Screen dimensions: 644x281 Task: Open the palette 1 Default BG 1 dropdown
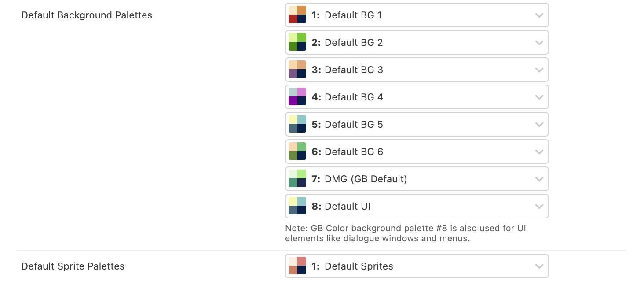pyautogui.click(x=416, y=15)
